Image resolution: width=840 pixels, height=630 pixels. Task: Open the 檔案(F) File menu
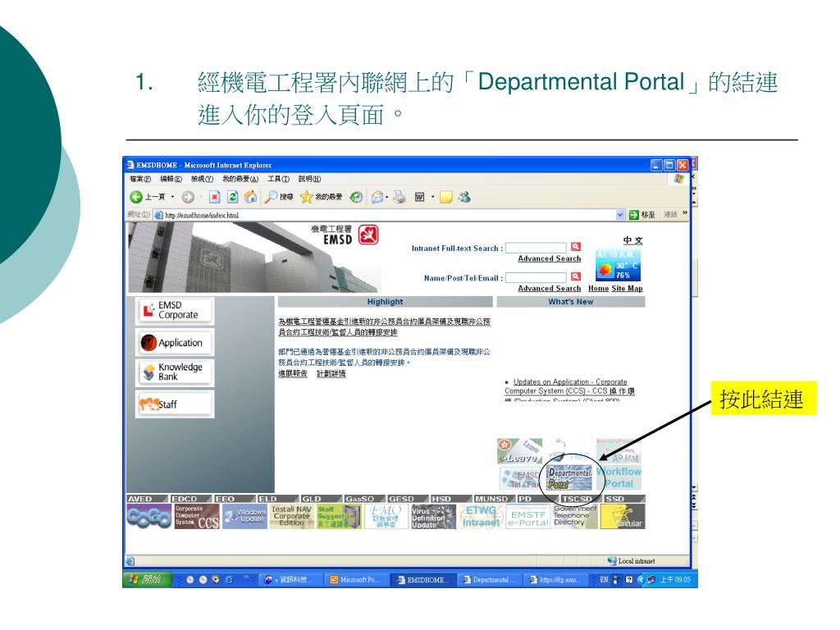139,179
